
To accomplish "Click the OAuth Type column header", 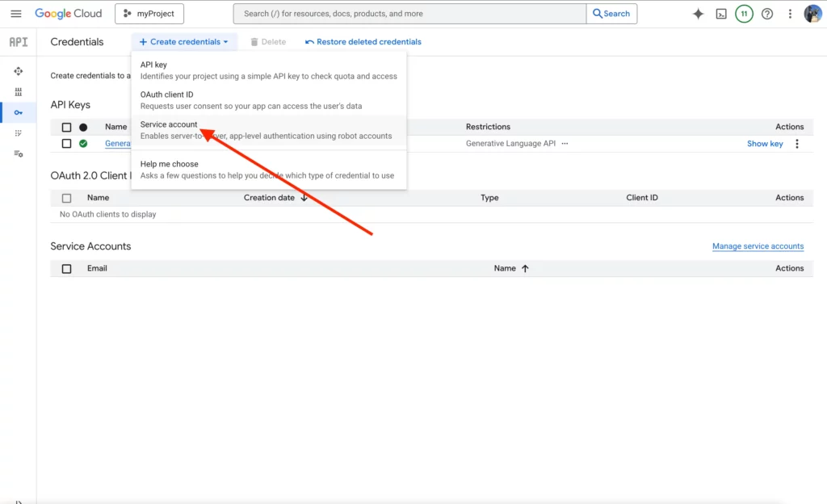I will (489, 198).
